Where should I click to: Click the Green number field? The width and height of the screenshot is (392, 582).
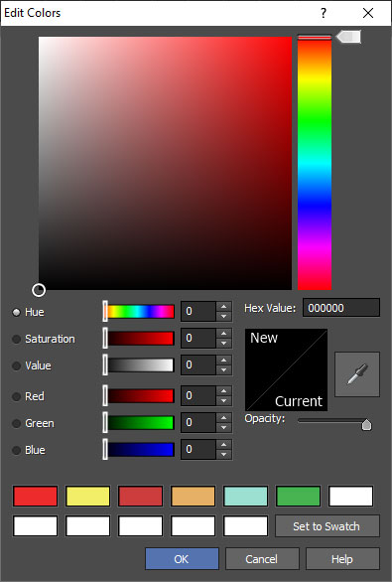pyautogui.click(x=198, y=422)
